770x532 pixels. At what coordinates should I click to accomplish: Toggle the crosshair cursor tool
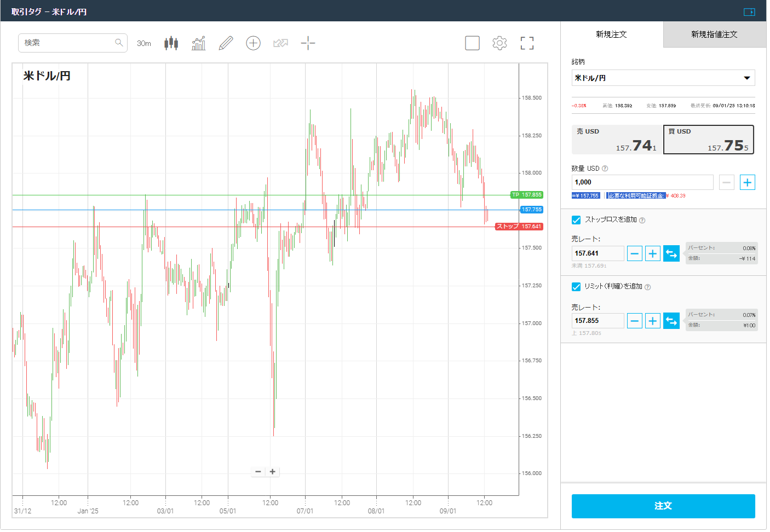coord(308,43)
